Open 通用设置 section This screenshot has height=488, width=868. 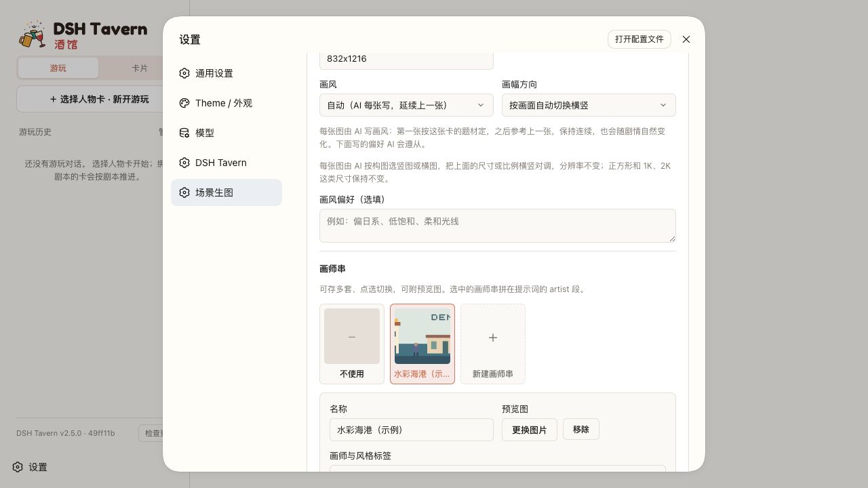coord(226,73)
